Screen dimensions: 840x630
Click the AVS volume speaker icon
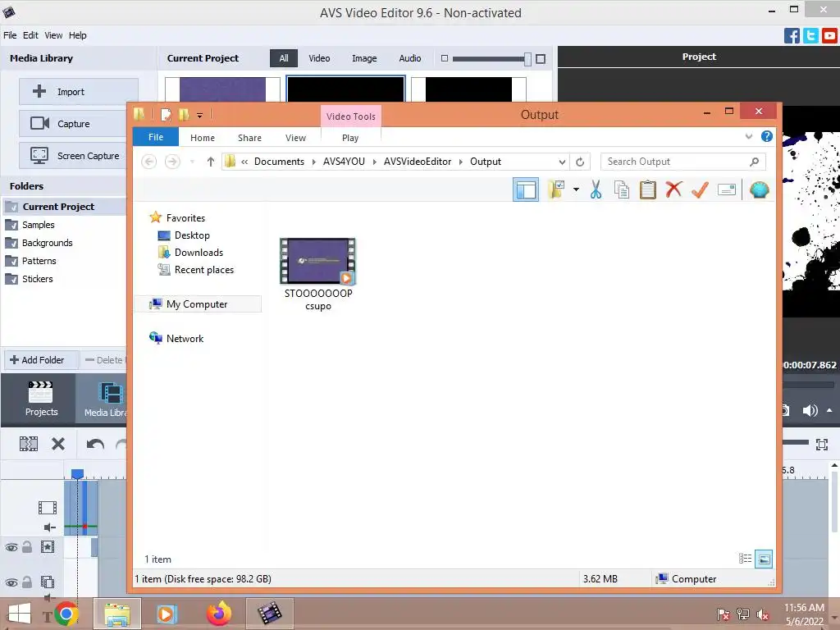point(810,410)
